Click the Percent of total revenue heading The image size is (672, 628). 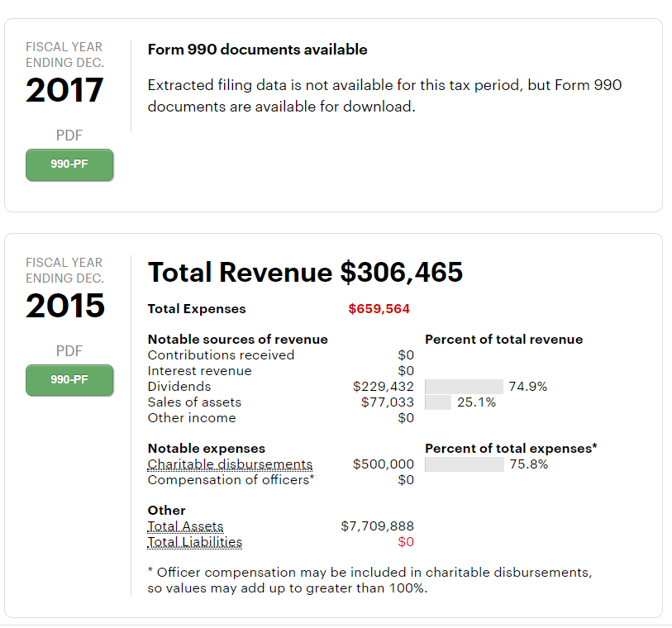[504, 340]
